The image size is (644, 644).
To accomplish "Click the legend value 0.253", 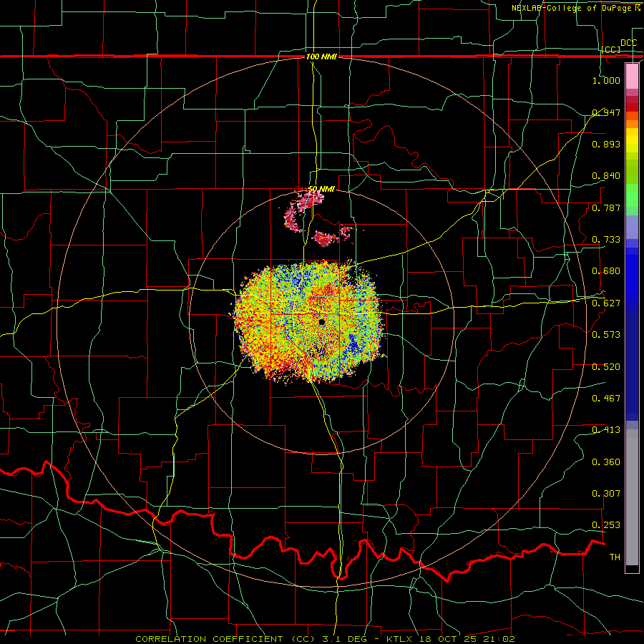I will (x=606, y=525).
